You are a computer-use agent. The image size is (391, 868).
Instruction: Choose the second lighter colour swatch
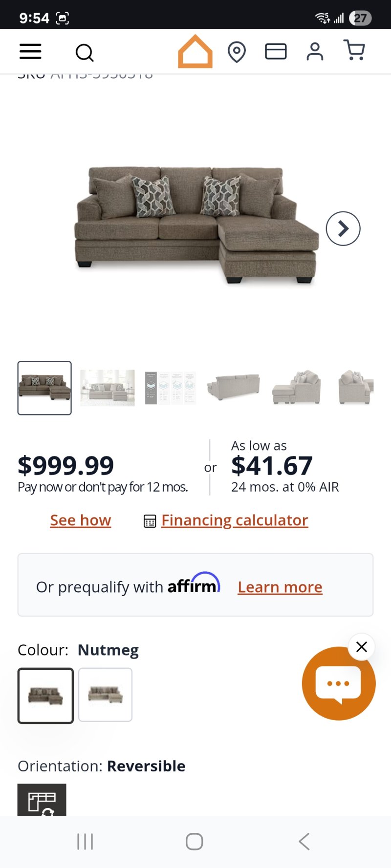105,695
